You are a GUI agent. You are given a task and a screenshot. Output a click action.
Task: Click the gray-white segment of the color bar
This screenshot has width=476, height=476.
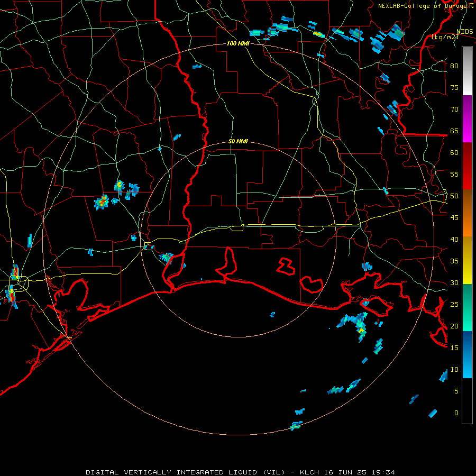pyautogui.click(x=467, y=71)
